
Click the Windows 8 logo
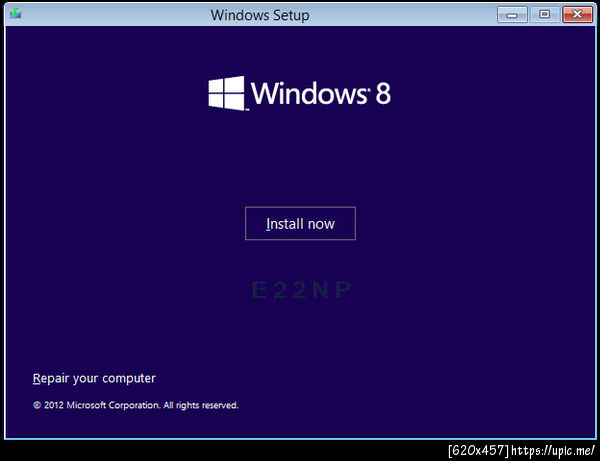pos(300,93)
